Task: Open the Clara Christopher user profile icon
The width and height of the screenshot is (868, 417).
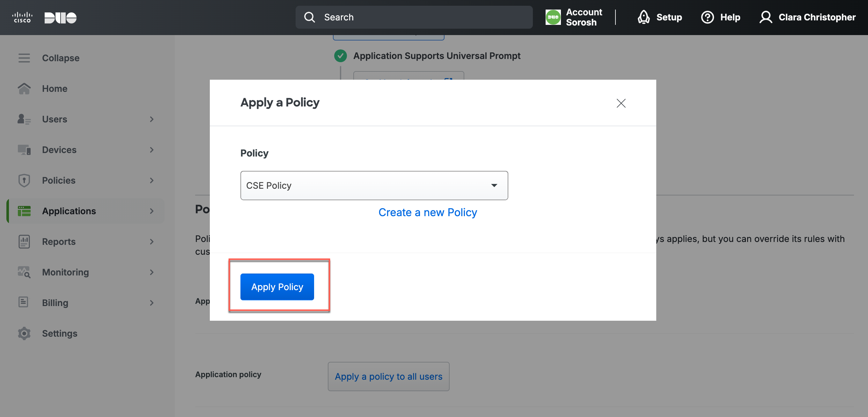Action: pos(765,17)
